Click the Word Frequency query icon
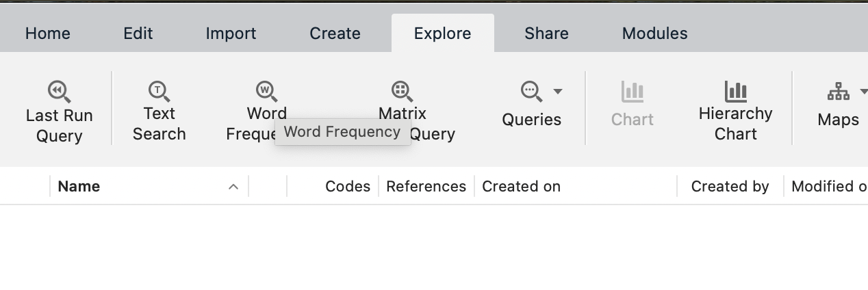The image size is (868, 290). (266, 91)
